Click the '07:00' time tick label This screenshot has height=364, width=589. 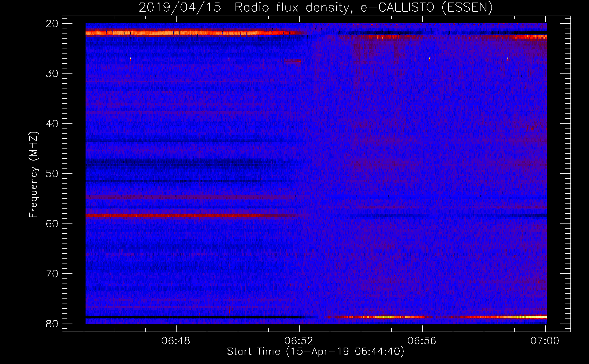545,341
